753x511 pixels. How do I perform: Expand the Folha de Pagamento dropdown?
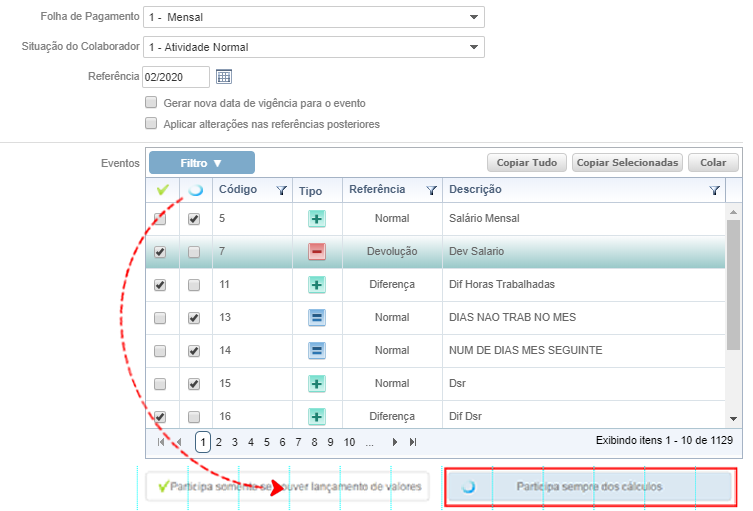(473, 18)
